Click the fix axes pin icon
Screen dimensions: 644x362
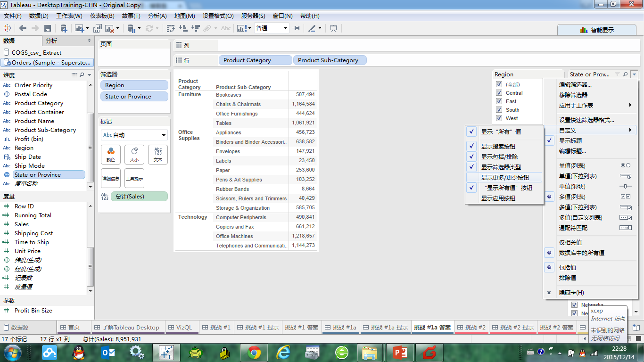point(296,28)
